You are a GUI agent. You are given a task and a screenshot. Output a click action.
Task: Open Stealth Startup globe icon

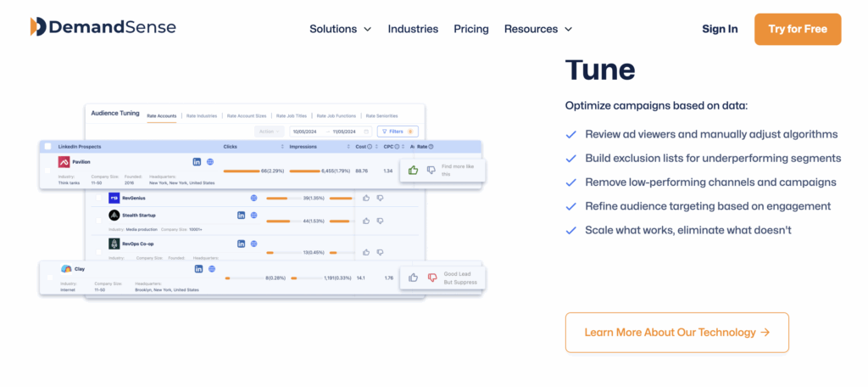[x=253, y=215]
